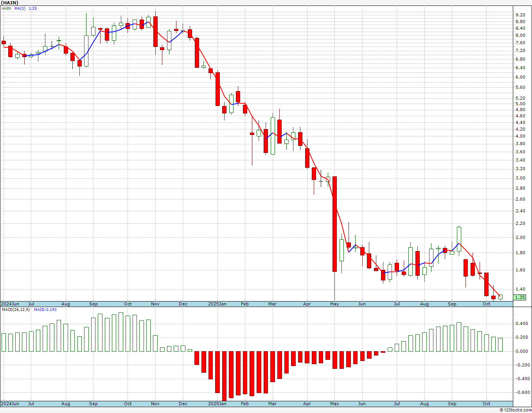Select May on the price chart time axis
Image resolution: width=532 pixels, height=413 pixels.
point(334,304)
